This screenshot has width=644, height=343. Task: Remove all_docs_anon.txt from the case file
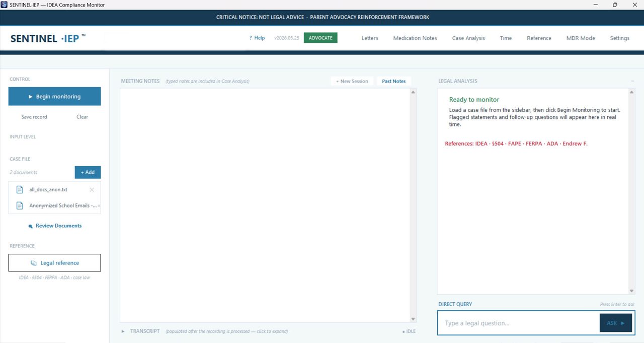coord(92,190)
